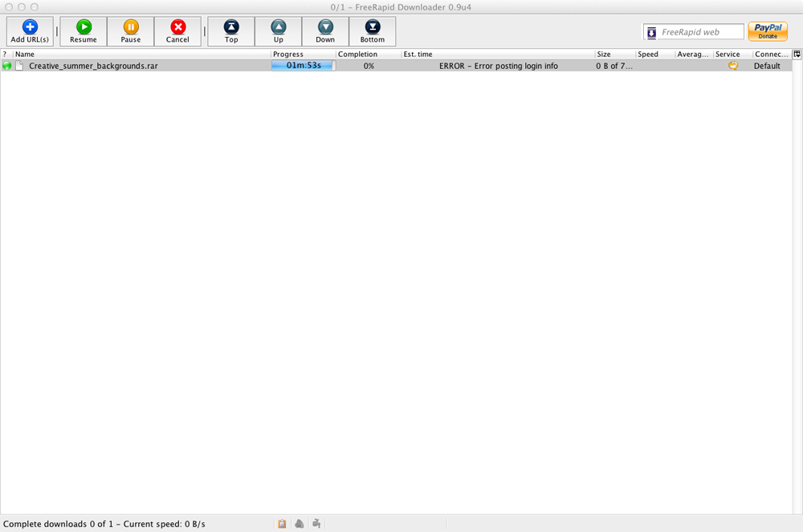This screenshot has width=803, height=532.
Task: Click the Add URL(s) button
Action: coord(30,32)
